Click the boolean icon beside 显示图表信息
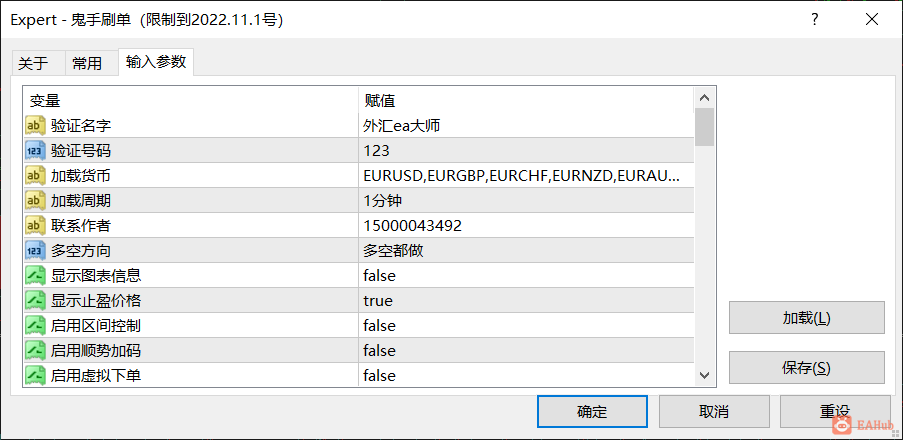Image resolution: width=903 pixels, height=440 pixels. point(35,276)
